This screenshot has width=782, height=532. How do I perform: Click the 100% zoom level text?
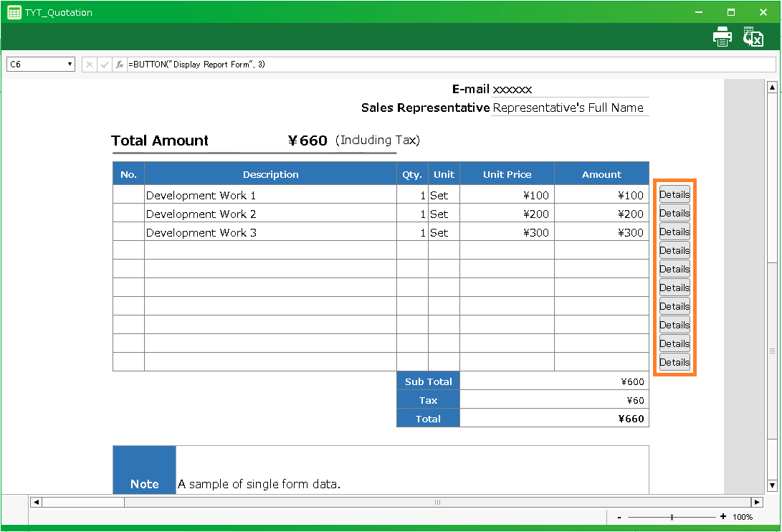tap(742, 517)
